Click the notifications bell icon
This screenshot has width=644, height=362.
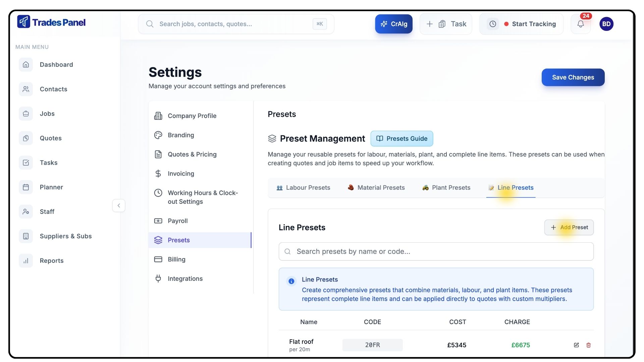pos(580,24)
